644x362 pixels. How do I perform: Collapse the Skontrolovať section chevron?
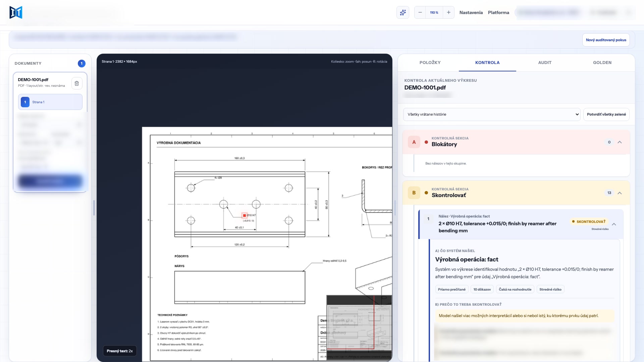pyautogui.click(x=620, y=193)
